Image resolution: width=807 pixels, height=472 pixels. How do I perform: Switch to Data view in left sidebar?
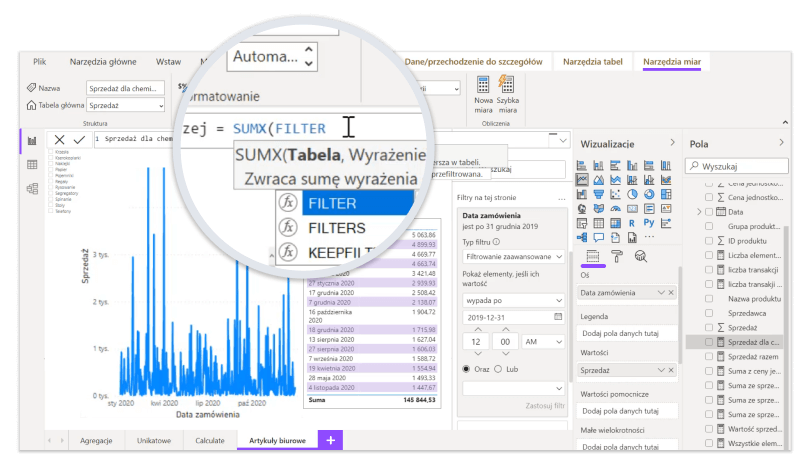pyautogui.click(x=32, y=165)
